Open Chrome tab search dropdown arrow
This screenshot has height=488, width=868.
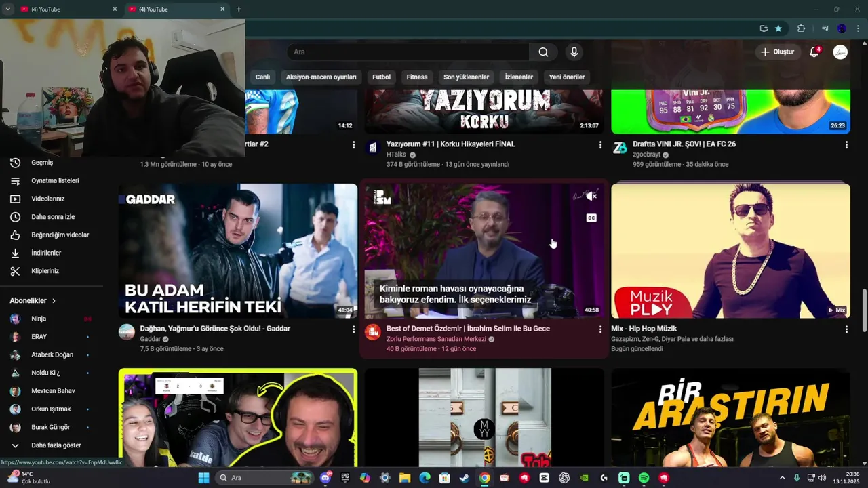(x=7, y=9)
